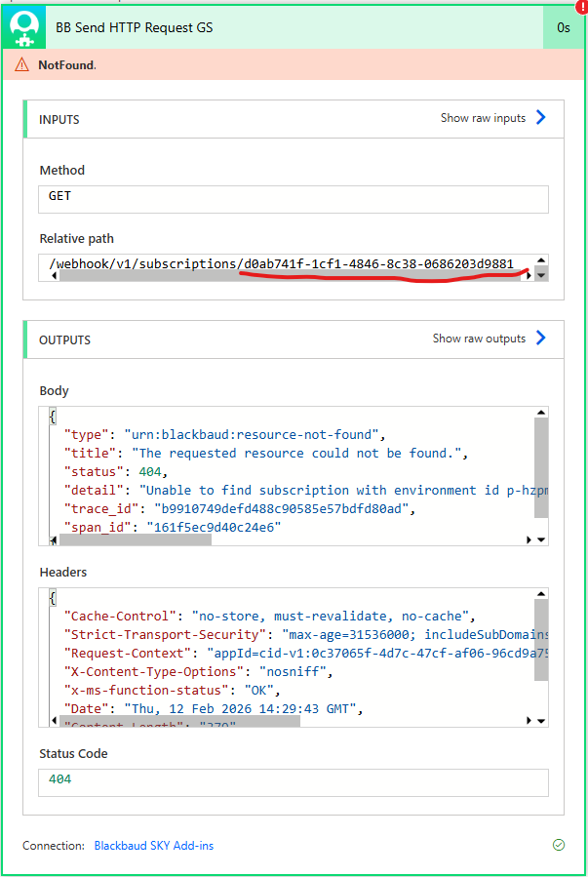Click the Relative path field
This screenshot has width=588, height=877.
294,268
